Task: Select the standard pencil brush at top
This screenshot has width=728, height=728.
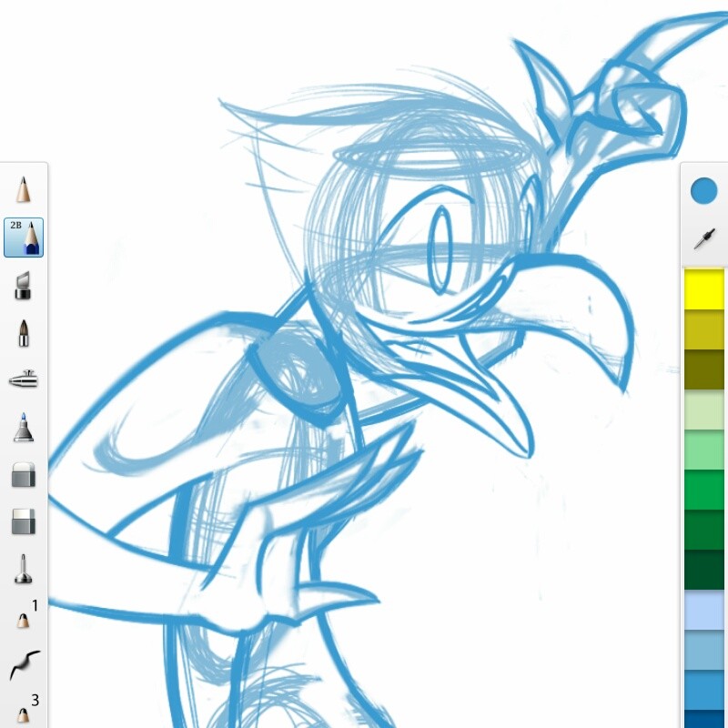Action: 24,189
